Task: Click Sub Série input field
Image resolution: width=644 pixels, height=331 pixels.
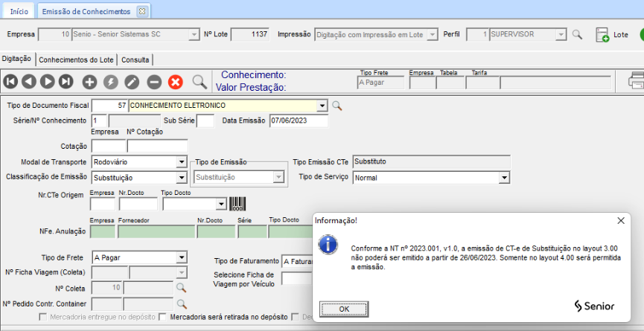Action: coord(205,121)
